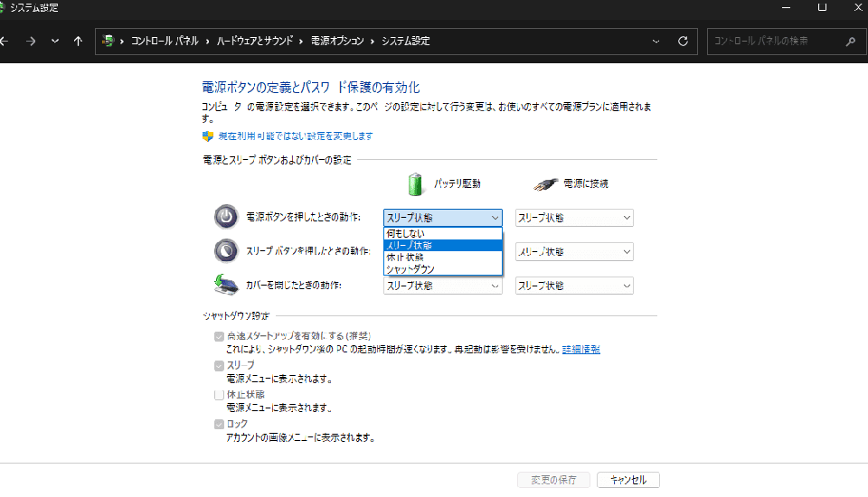868x497 pixels.
Task: Minimize the システム設定 window
Action: tap(786, 8)
